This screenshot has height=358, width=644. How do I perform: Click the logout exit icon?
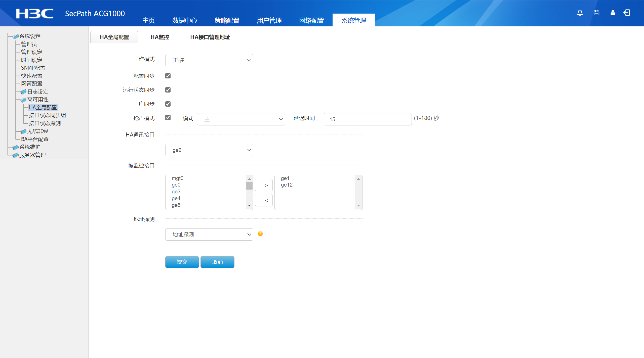(x=627, y=13)
